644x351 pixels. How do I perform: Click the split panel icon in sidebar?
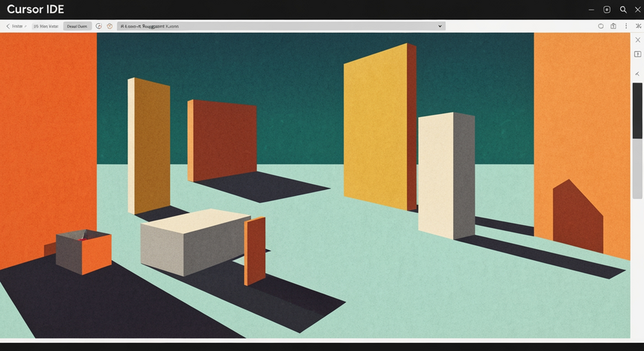[x=637, y=54]
